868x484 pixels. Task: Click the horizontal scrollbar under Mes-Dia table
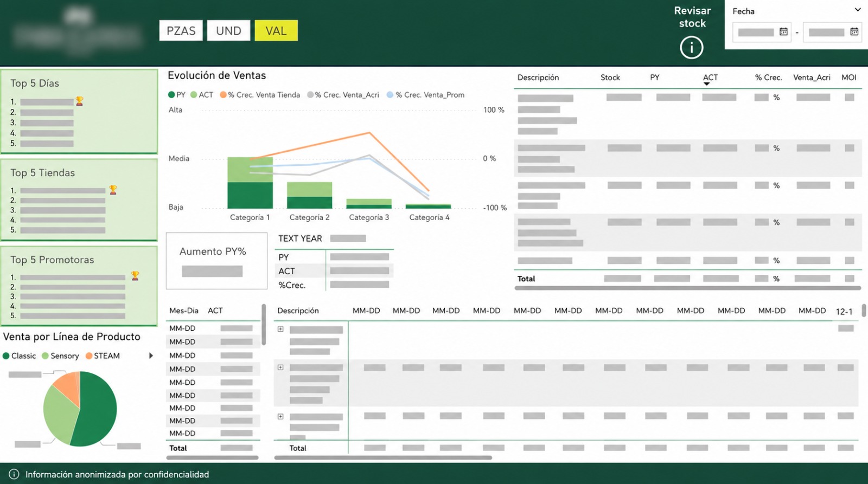pos(212,458)
